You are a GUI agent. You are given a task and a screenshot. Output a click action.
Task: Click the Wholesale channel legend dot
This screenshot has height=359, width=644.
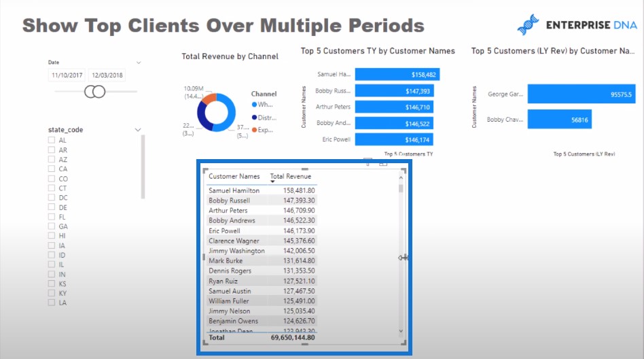tap(254, 105)
